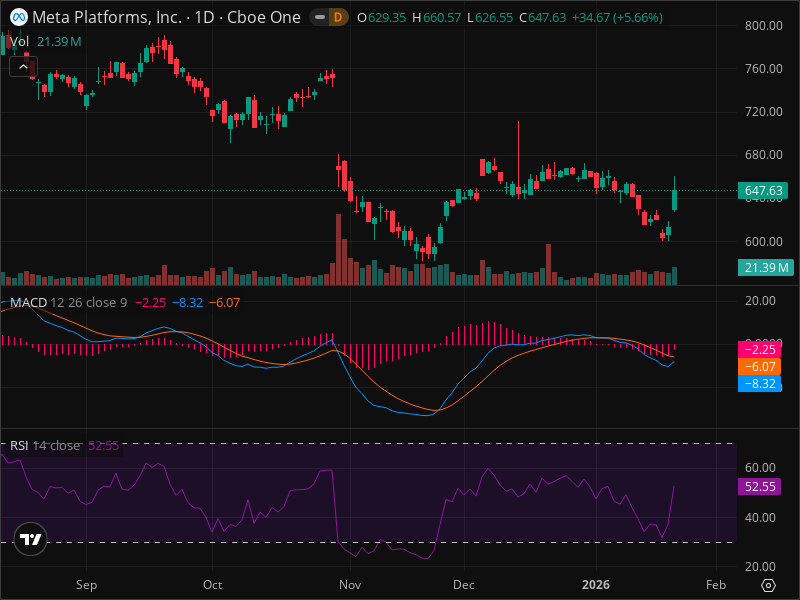Click the 52.55 RSI value tag
This screenshot has width=800, height=600.
[760, 486]
